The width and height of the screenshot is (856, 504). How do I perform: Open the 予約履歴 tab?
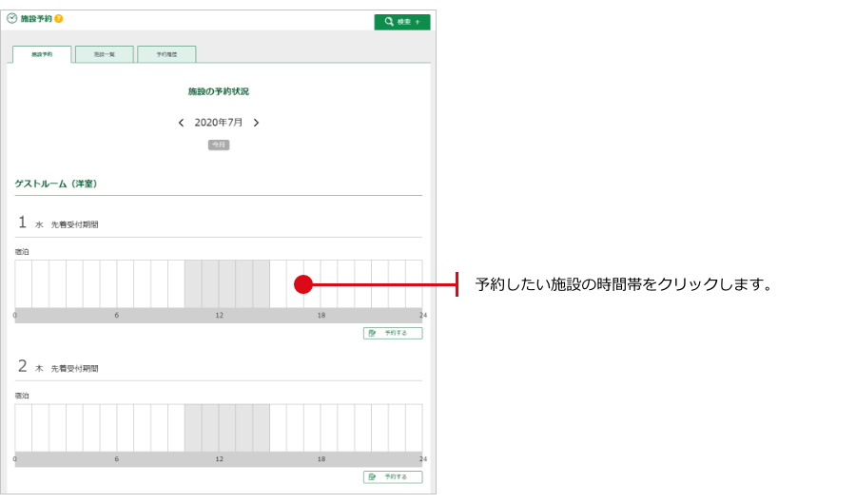tap(166, 55)
